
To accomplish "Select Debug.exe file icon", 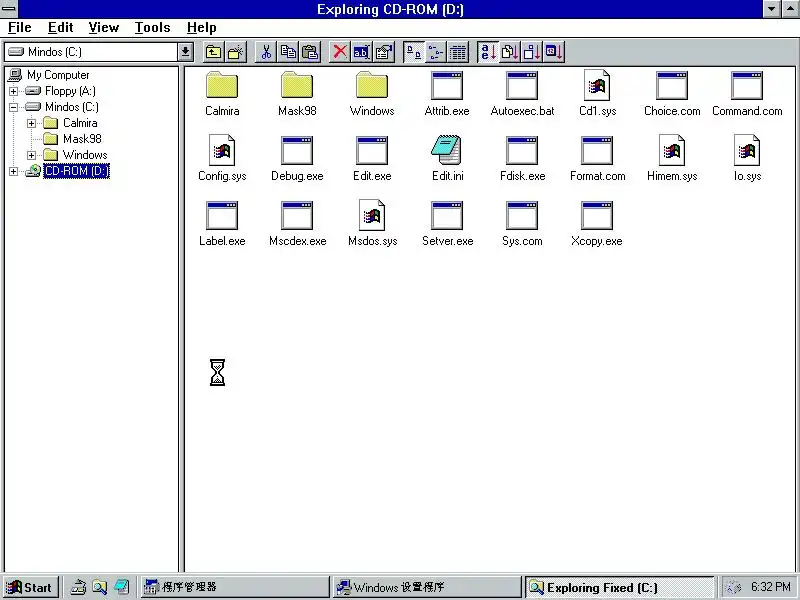I will (x=297, y=159).
